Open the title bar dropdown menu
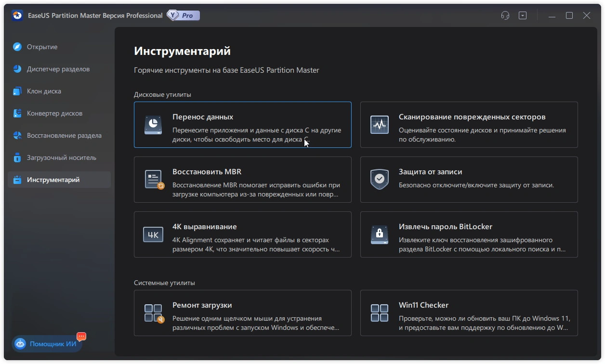The width and height of the screenshot is (605, 364). tap(523, 15)
